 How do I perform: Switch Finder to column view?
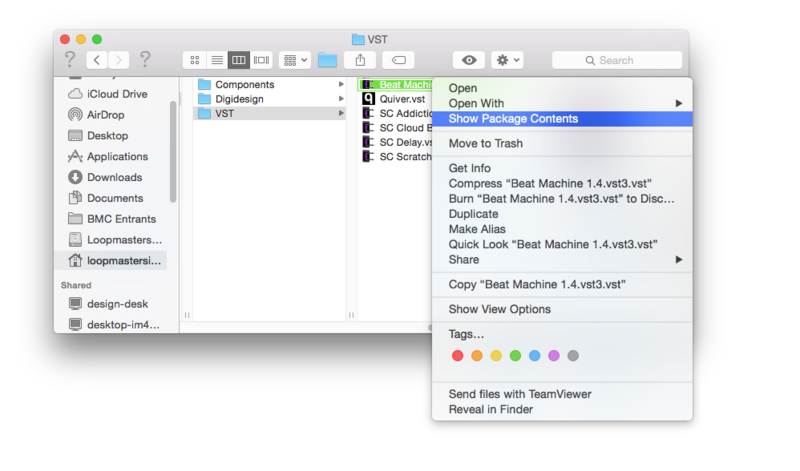(x=239, y=60)
